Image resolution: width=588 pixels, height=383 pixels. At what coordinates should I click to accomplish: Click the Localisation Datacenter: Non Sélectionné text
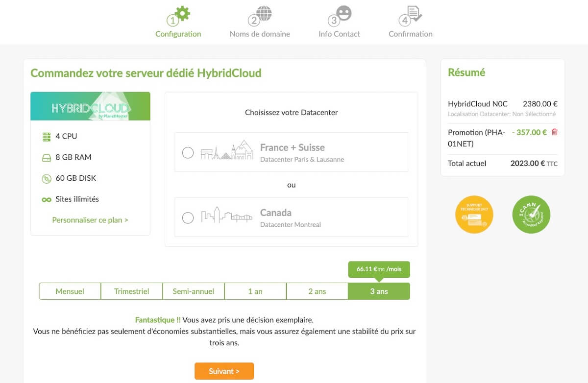point(502,114)
